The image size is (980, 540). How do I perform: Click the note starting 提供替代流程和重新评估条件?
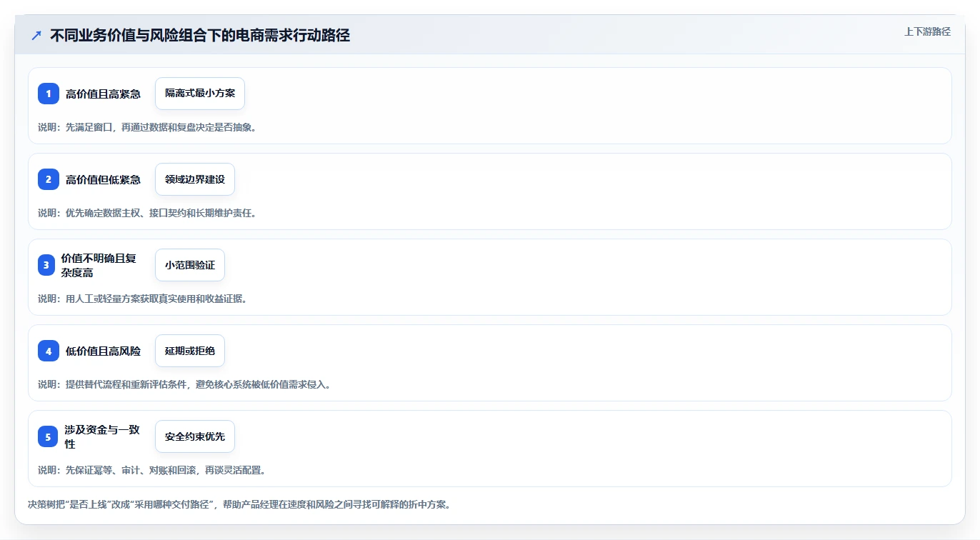[x=184, y=384]
